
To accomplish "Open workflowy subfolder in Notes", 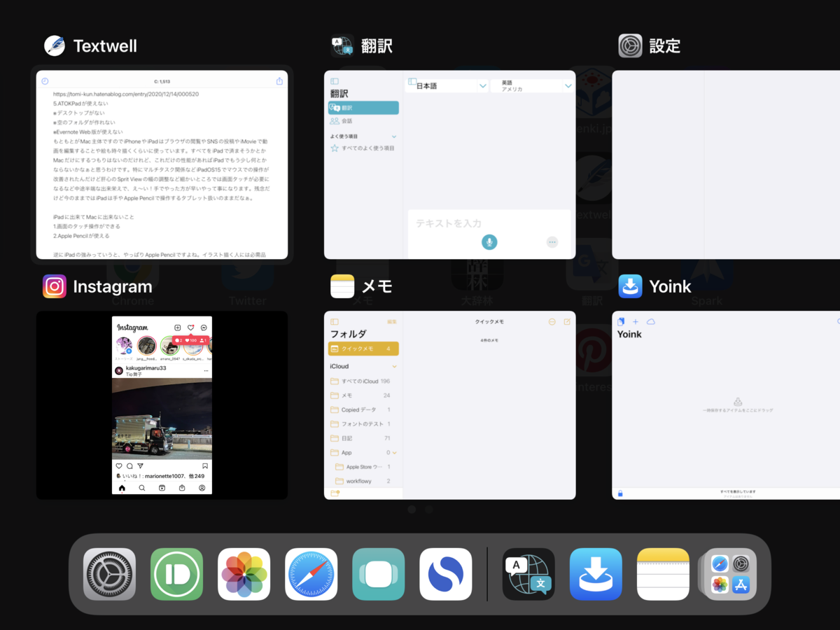I will click(363, 481).
